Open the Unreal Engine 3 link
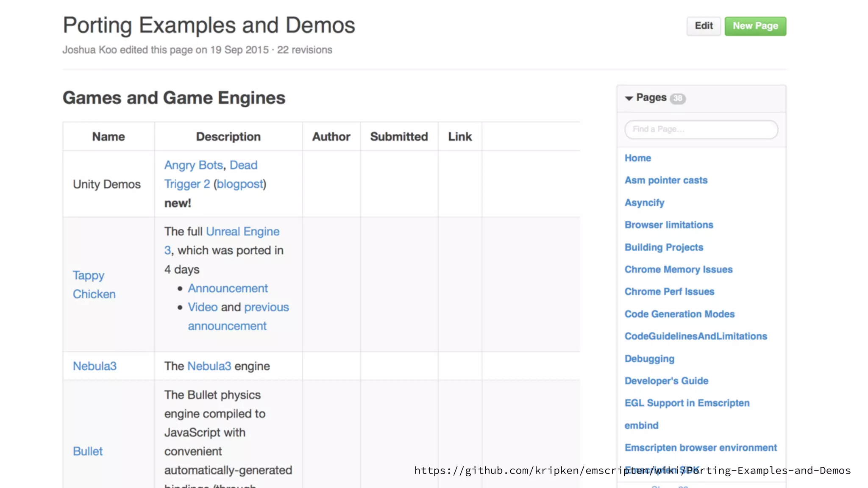 point(242,232)
